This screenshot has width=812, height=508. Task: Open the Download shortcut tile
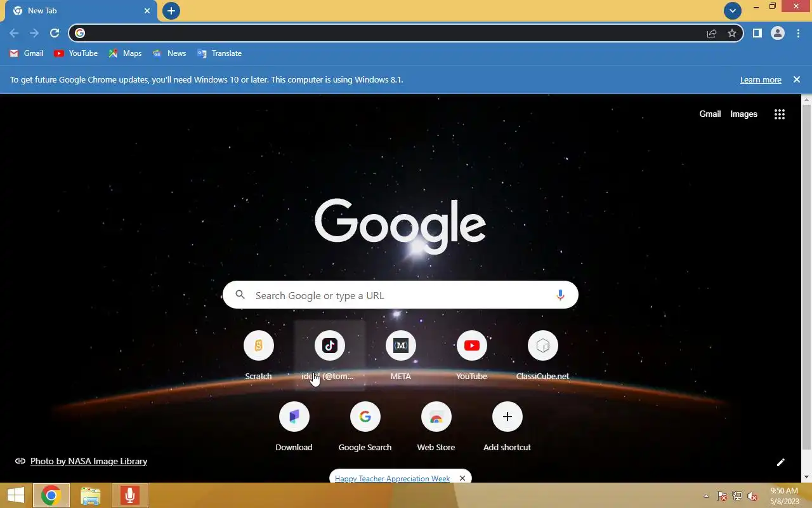(x=294, y=427)
